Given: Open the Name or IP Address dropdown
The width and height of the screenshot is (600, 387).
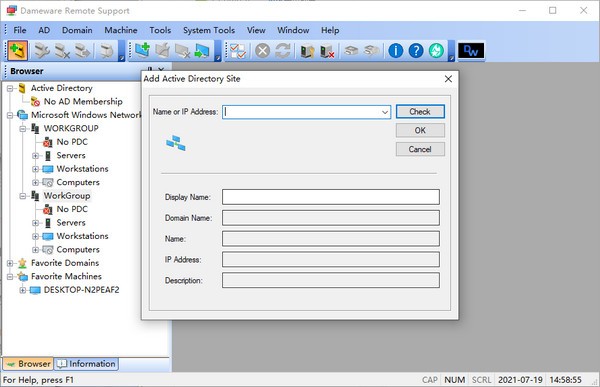Looking at the screenshot, I should 385,112.
